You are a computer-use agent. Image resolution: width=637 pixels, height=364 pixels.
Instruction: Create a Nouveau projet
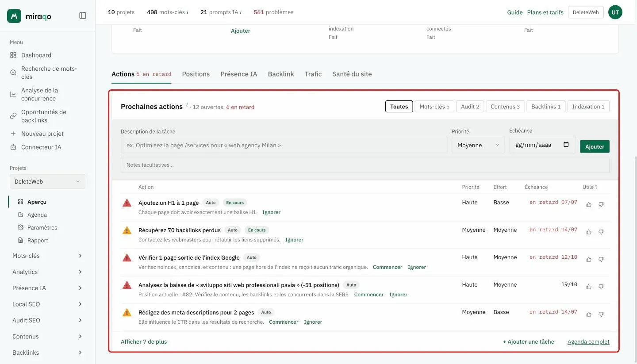(x=42, y=134)
